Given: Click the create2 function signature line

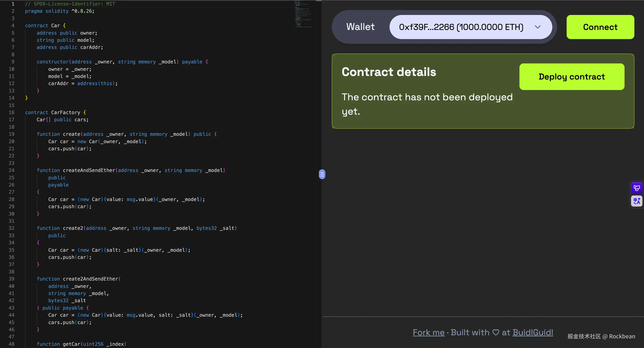Looking at the screenshot, I should point(137,228).
